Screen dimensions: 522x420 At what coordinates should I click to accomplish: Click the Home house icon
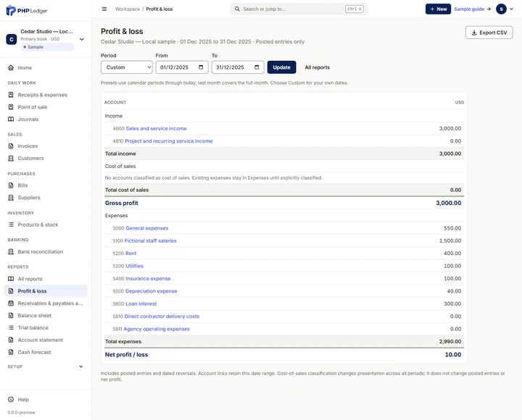(11, 67)
